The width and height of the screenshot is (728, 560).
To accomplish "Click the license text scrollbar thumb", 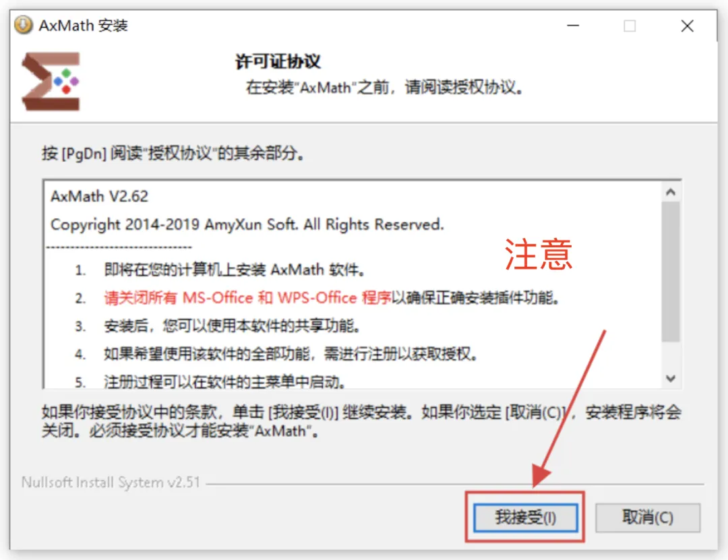I will (671, 272).
